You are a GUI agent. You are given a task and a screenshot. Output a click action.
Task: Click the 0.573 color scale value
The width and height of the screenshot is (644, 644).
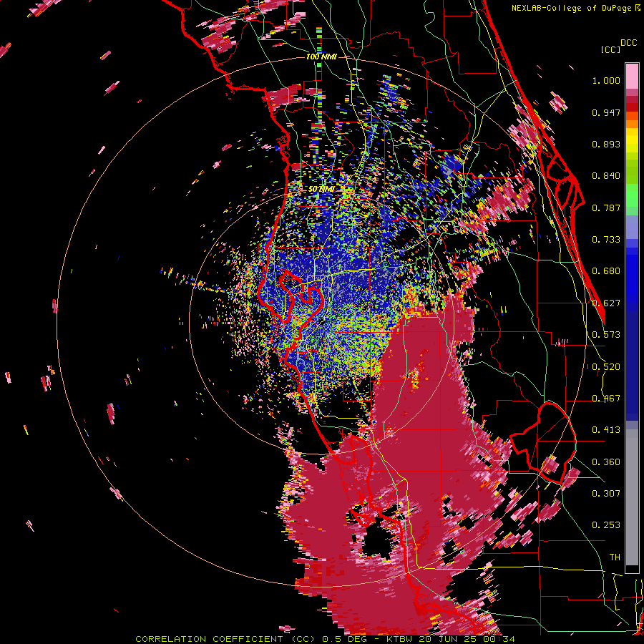(606, 335)
